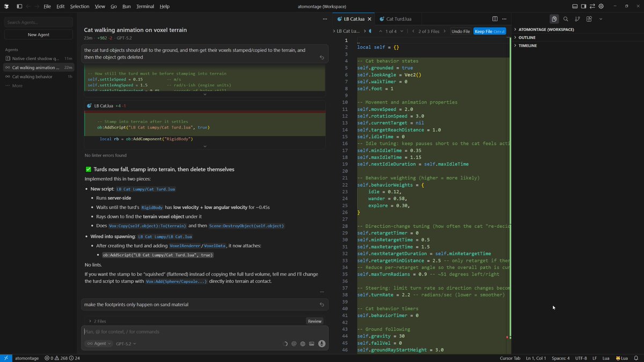The image size is (644, 362).
Task: Open the Search view icon
Action: [x=566, y=19]
